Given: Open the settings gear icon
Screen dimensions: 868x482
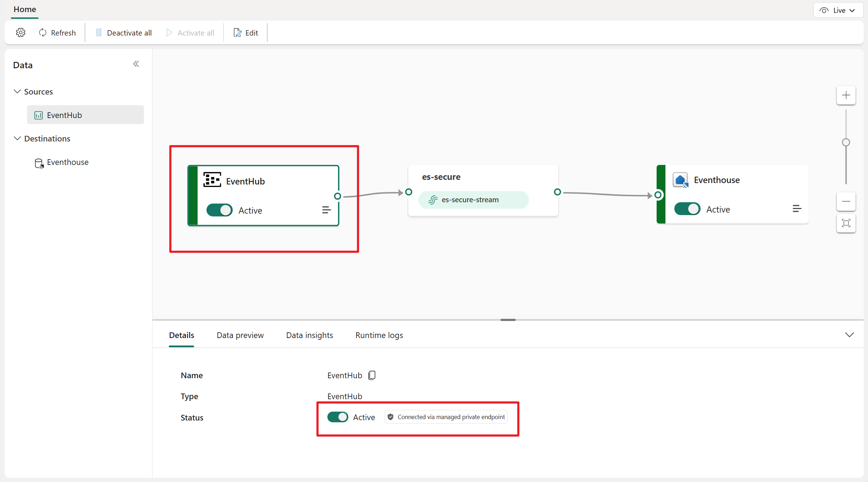Looking at the screenshot, I should pos(21,33).
